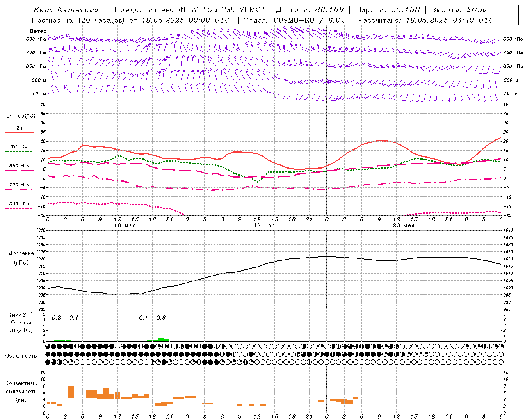
Task: Select the 'Модель COSMO-RU / 6.6км' text
Action: point(296,20)
